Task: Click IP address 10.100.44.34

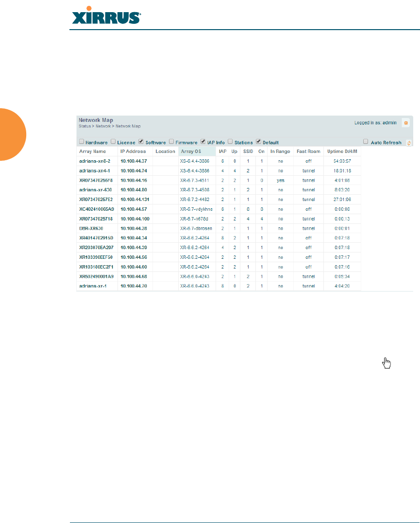Action: 134,238
